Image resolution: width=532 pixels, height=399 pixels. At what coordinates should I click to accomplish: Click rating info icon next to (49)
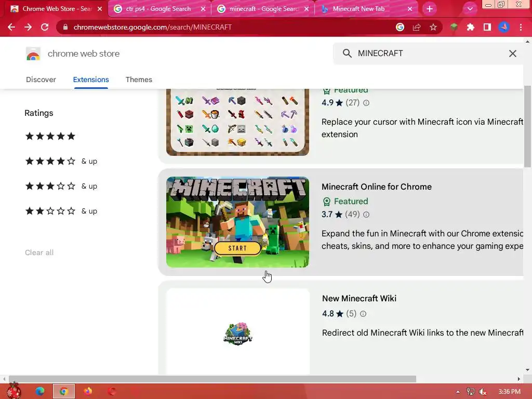366,215
